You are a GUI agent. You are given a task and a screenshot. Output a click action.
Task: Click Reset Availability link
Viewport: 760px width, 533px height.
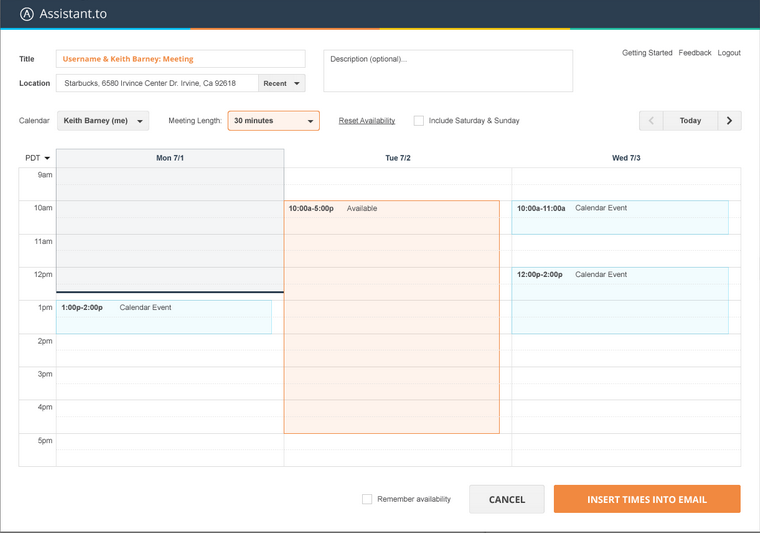pyautogui.click(x=367, y=121)
